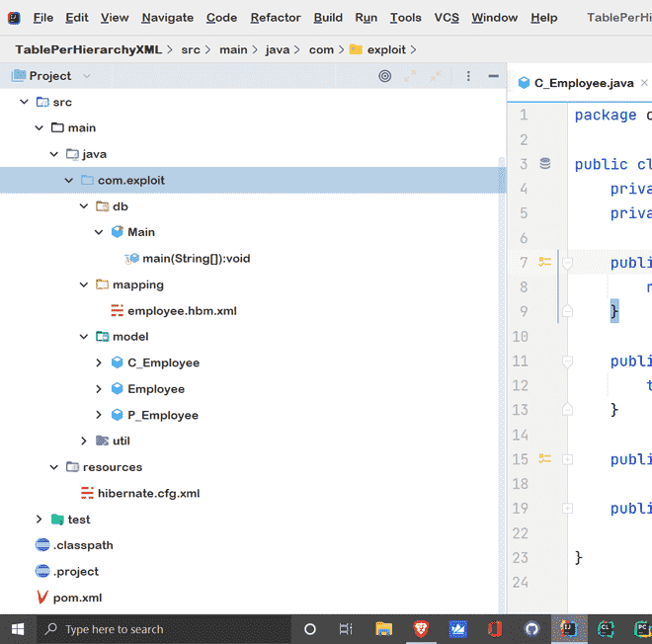This screenshot has height=644, width=652.
Task: Click the main breadcrumb
Action: (233, 49)
